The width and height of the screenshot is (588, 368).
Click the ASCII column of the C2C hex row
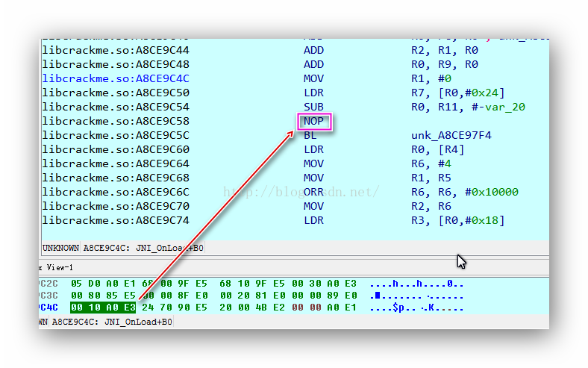[416, 284]
